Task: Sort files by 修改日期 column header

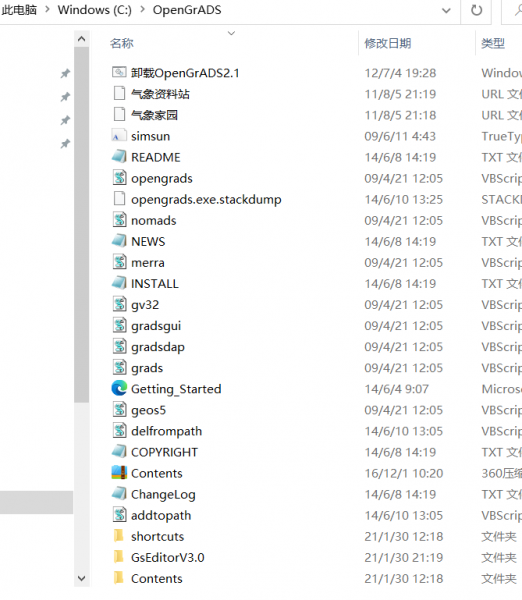Action: tap(388, 43)
